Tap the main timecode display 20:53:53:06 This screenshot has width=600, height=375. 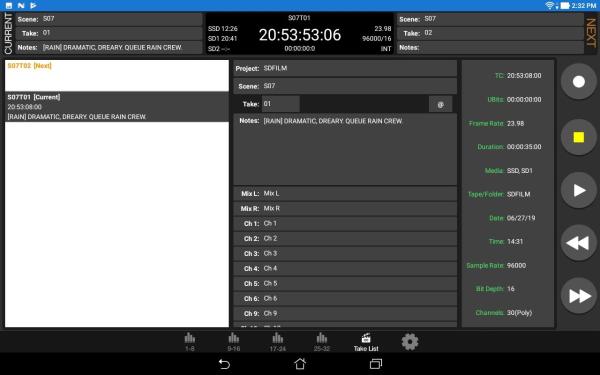(300, 35)
